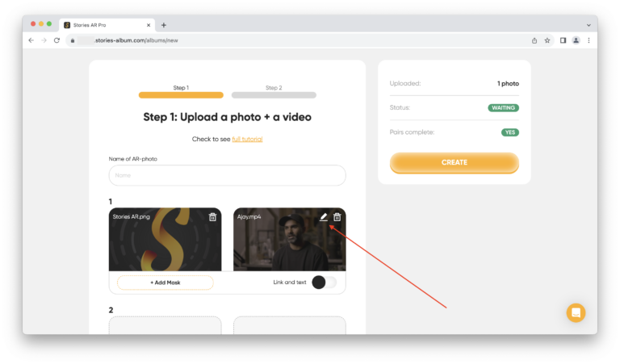Toggle the browser side panel
620x364 pixels.
(563, 40)
